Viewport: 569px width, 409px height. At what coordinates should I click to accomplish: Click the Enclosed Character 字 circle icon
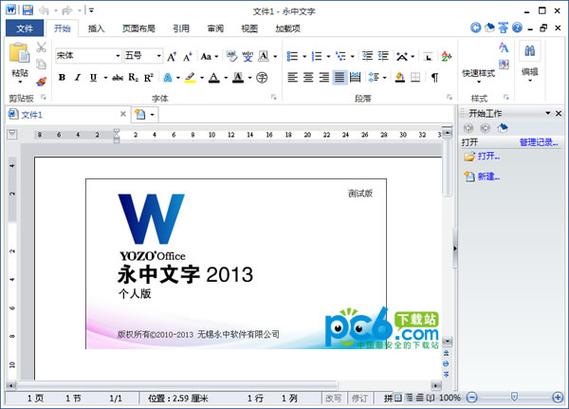click(x=262, y=77)
